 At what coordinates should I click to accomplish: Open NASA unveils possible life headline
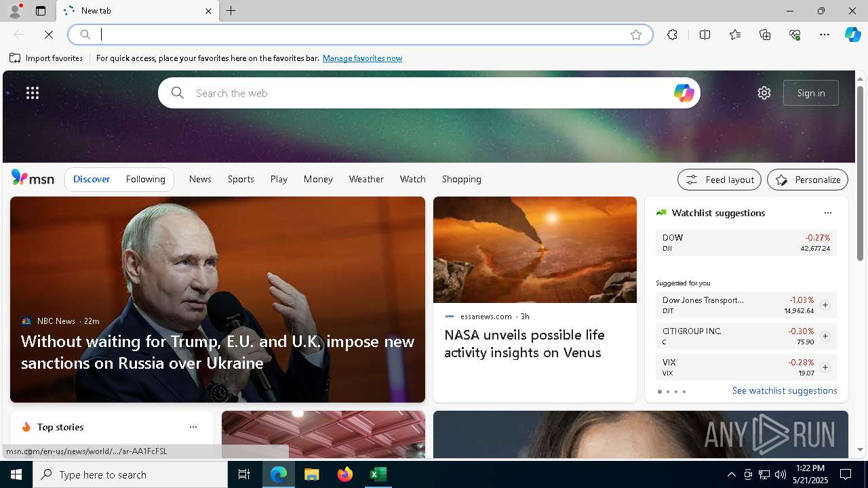tap(524, 344)
